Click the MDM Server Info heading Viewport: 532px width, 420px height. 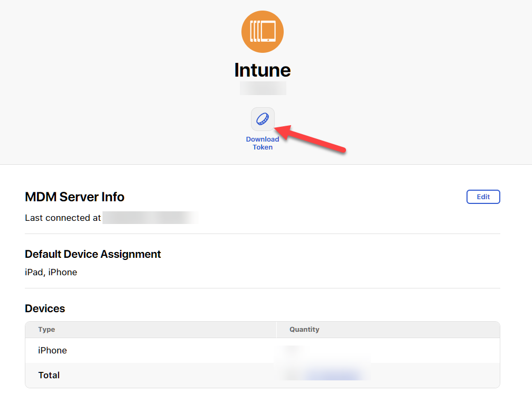tap(74, 197)
